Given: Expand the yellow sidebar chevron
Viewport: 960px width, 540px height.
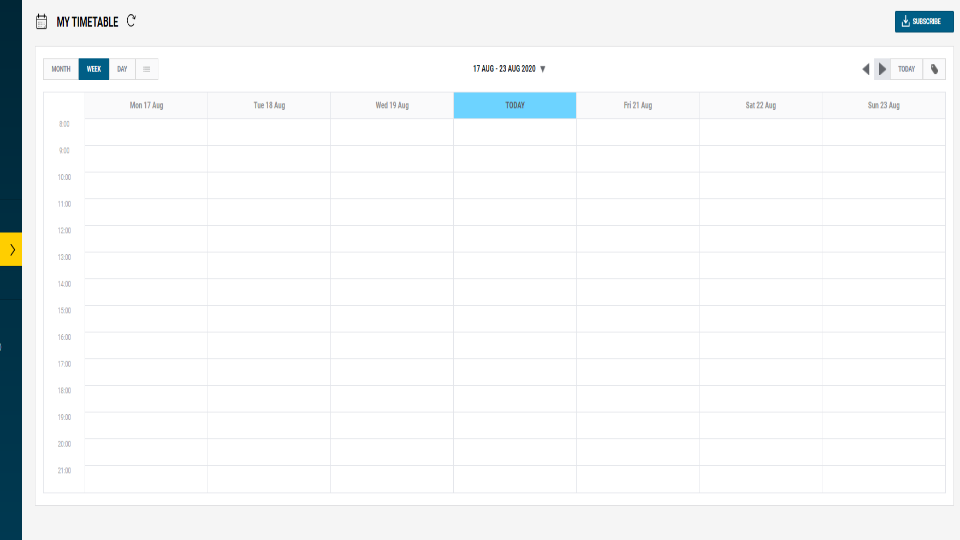Looking at the screenshot, I should click(x=11, y=249).
